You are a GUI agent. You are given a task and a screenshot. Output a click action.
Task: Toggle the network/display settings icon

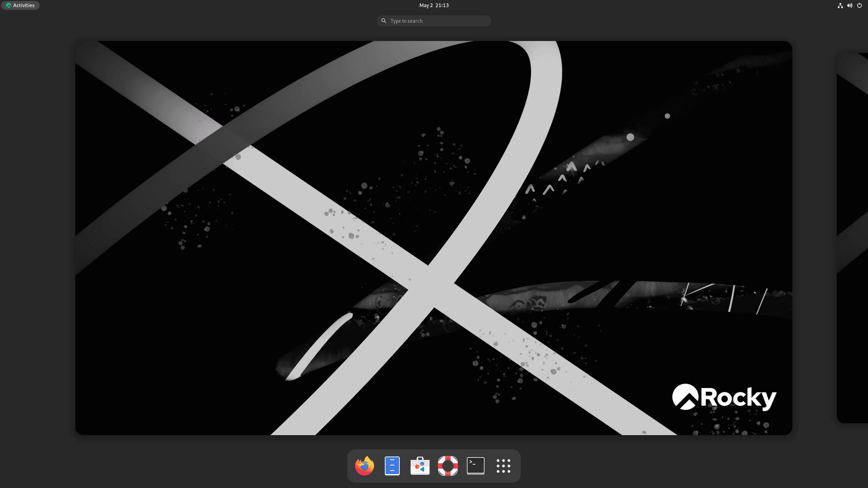pyautogui.click(x=840, y=5)
